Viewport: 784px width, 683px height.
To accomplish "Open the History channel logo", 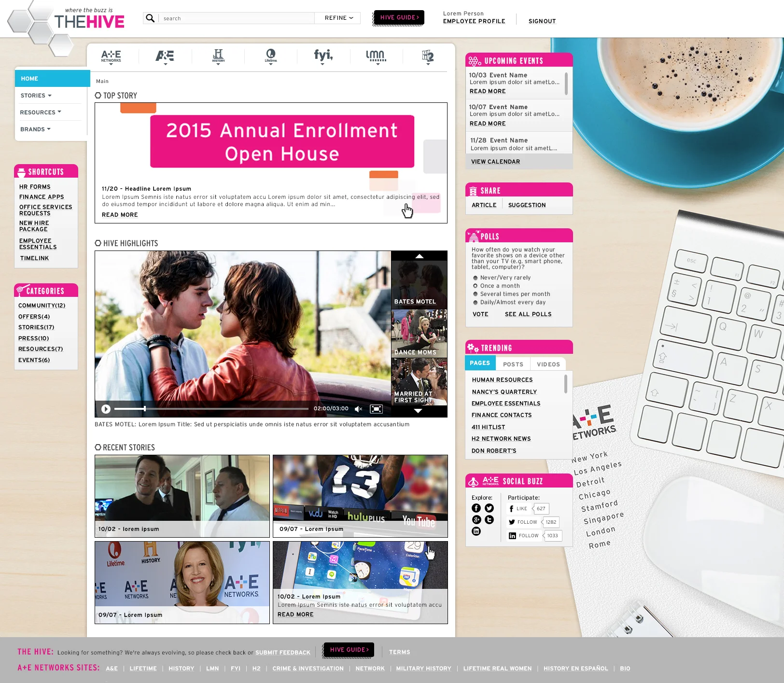I will click(218, 56).
